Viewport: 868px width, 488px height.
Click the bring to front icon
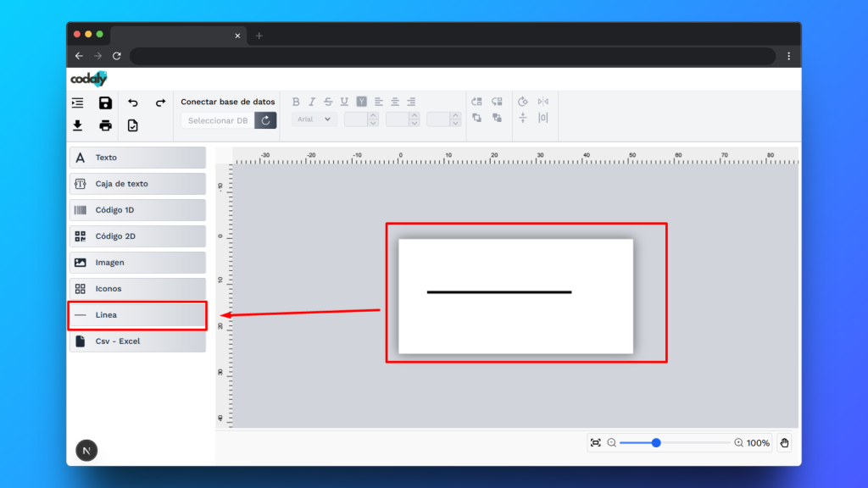tap(476, 118)
